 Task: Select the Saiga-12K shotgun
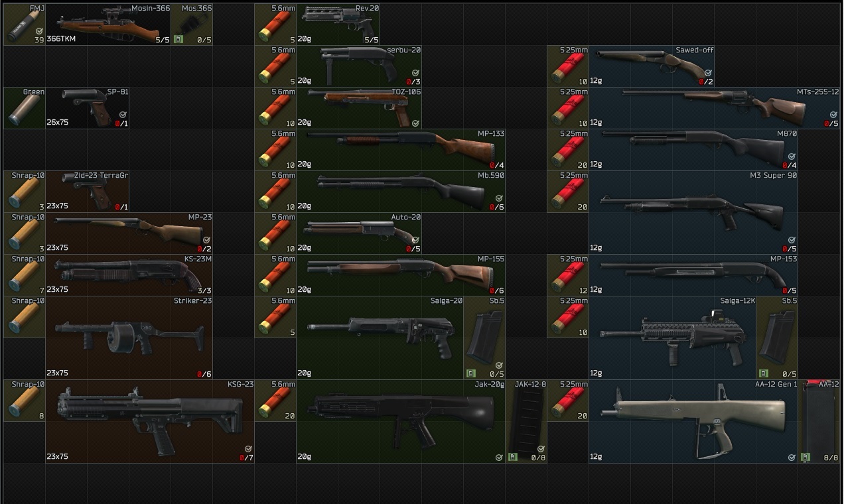tap(673, 337)
